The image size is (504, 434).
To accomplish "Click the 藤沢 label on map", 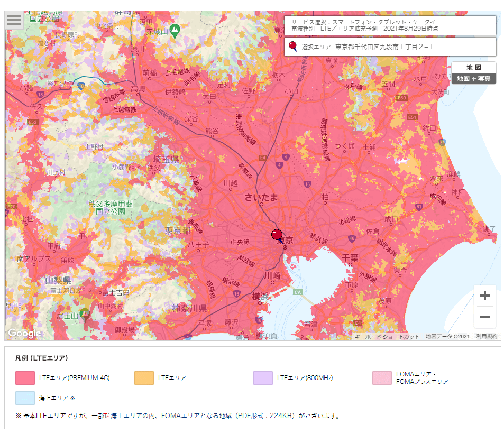I will click(x=232, y=322).
